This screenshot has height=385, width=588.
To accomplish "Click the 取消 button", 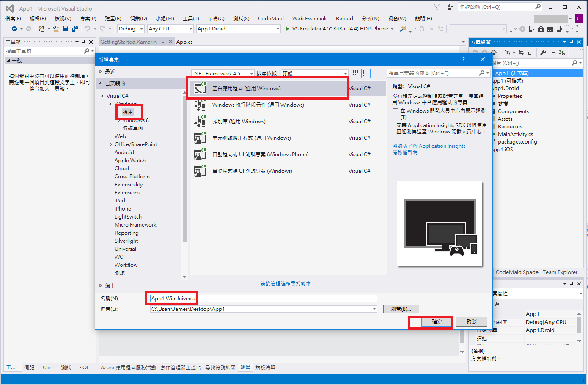I will tap(472, 322).
